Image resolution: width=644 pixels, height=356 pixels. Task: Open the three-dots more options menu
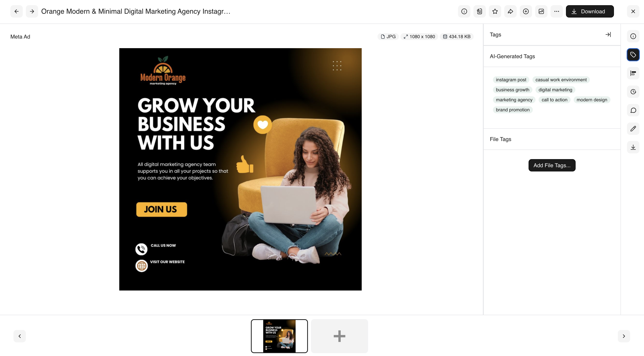pyautogui.click(x=557, y=11)
